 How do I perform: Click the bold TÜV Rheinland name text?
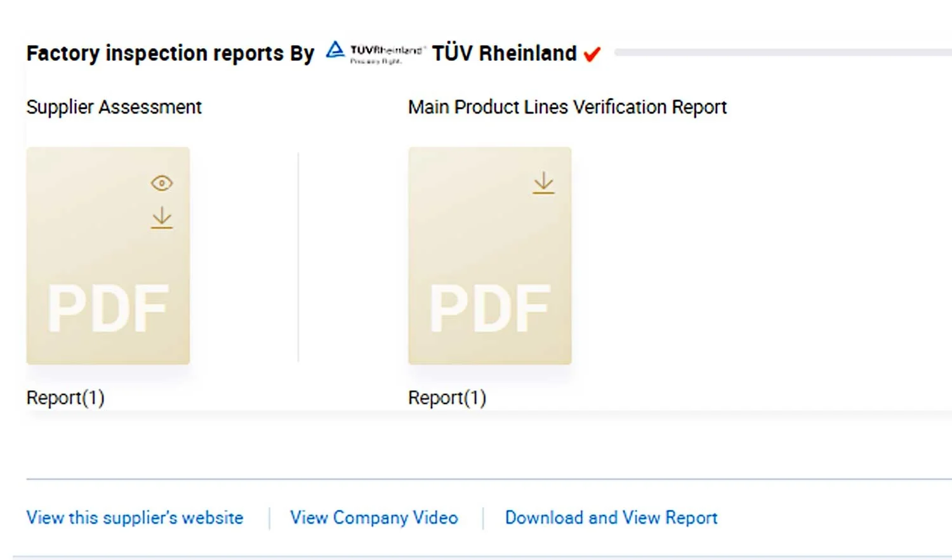pyautogui.click(x=504, y=53)
